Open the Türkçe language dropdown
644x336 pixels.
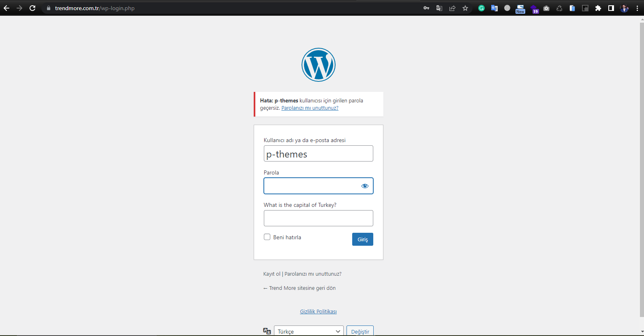click(x=309, y=331)
